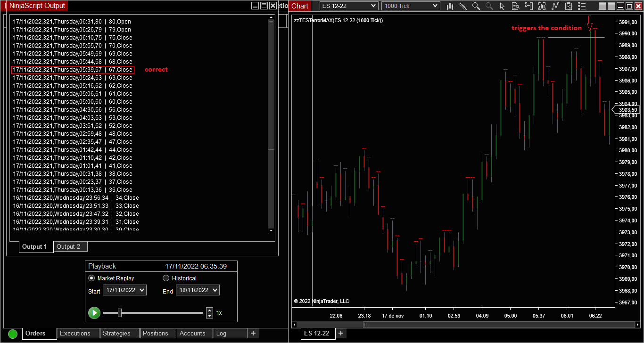The image size is (644, 343).
Task: Click output row 'Wednesday,23:56,34 | 34,Close'
Action: 76,198
